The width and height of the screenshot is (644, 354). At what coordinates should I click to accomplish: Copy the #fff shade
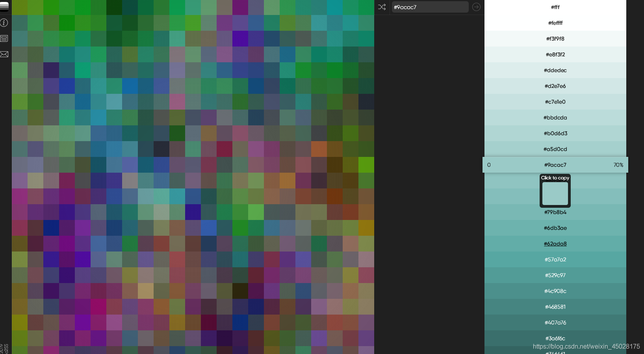click(x=555, y=7)
